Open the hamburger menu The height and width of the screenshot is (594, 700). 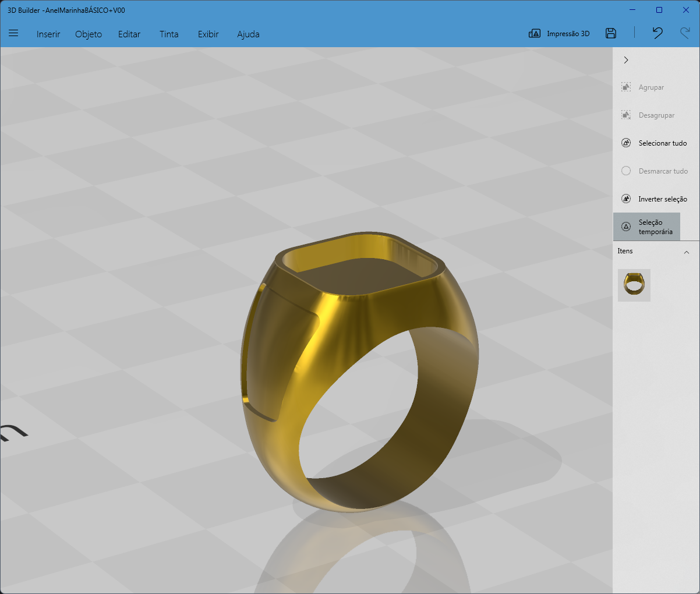point(13,33)
